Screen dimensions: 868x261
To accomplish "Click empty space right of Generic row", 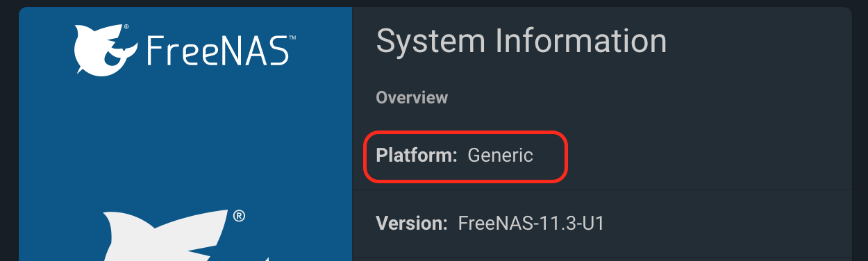I will click(x=708, y=155).
